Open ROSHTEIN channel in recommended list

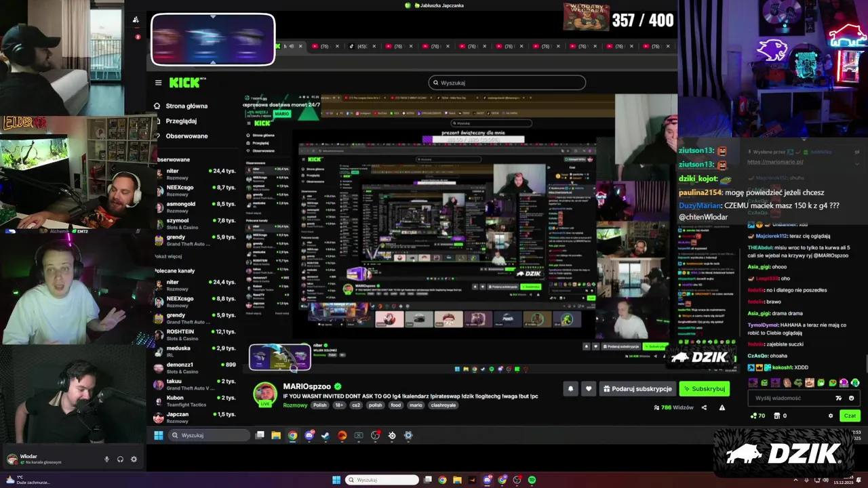[195, 335]
